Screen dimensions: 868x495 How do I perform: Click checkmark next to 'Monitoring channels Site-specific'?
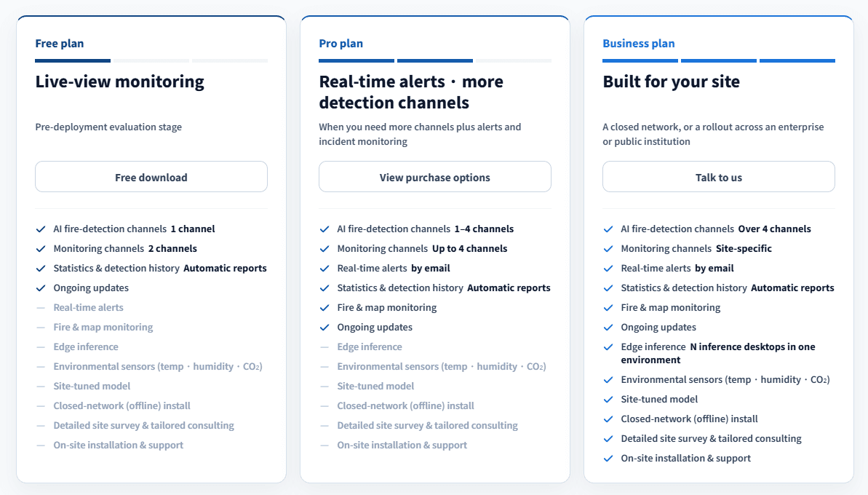(608, 249)
